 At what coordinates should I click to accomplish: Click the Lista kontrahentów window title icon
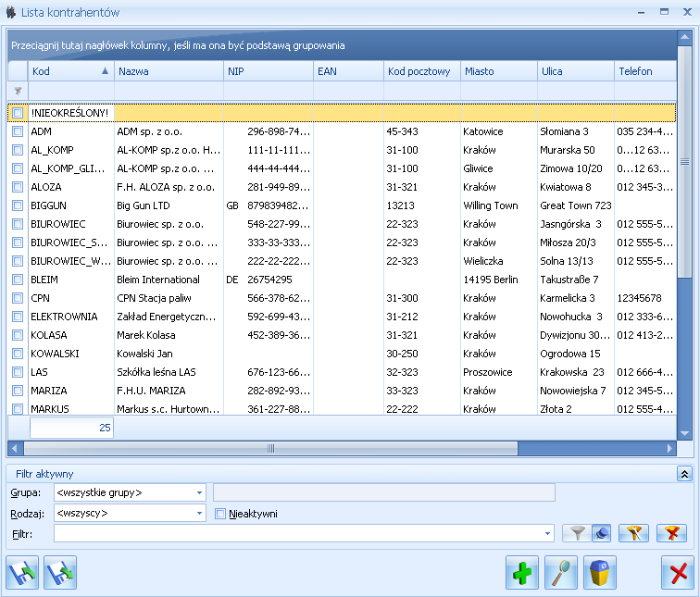11,12
